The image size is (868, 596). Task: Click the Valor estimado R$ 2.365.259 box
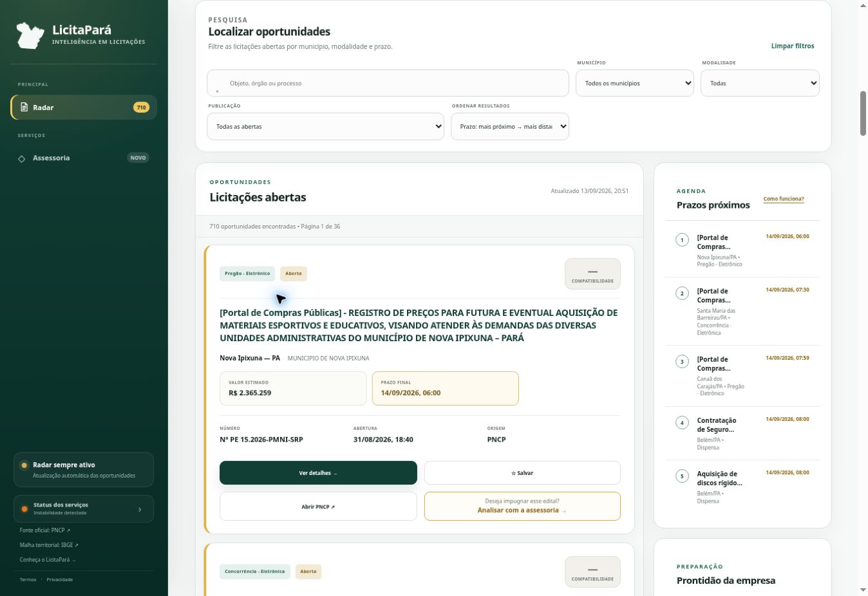click(293, 388)
